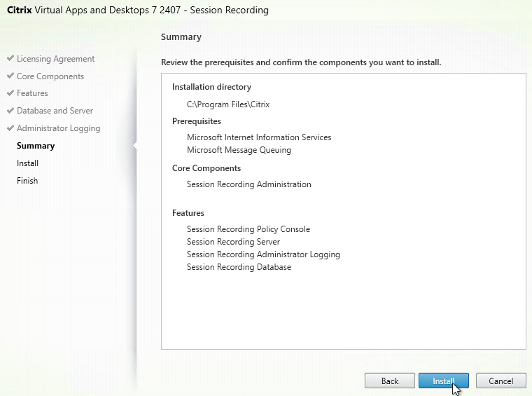Click the Install button
Screen dimensions: 532x396
click(443, 381)
